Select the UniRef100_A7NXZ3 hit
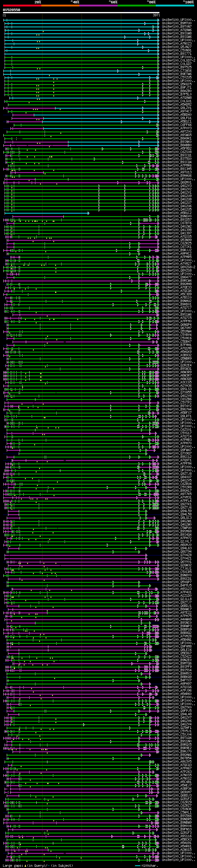Screen dimensions: 197x868 click(x=177, y=43)
